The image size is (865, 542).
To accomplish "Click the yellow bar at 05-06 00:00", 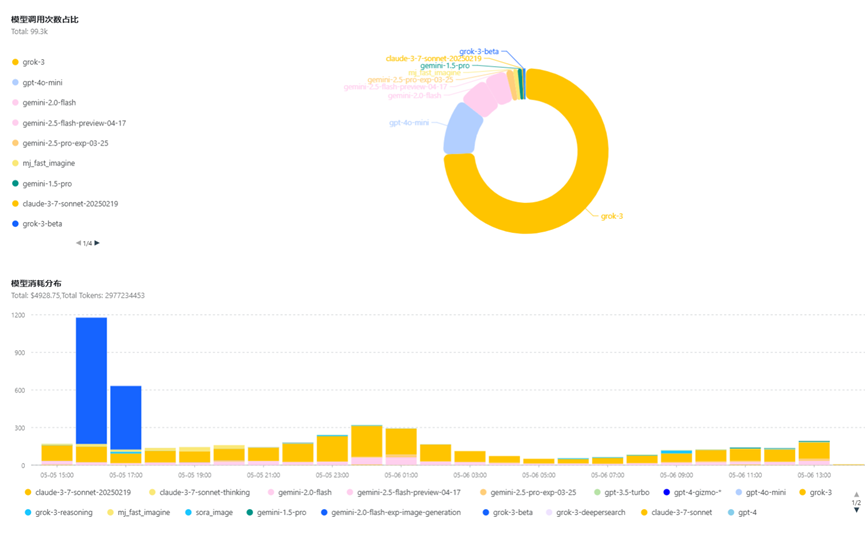I will pyautogui.click(x=367, y=442).
